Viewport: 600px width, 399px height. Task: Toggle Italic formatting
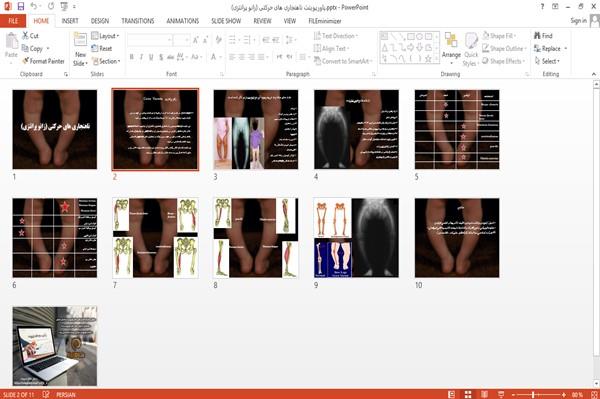(x=141, y=57)
